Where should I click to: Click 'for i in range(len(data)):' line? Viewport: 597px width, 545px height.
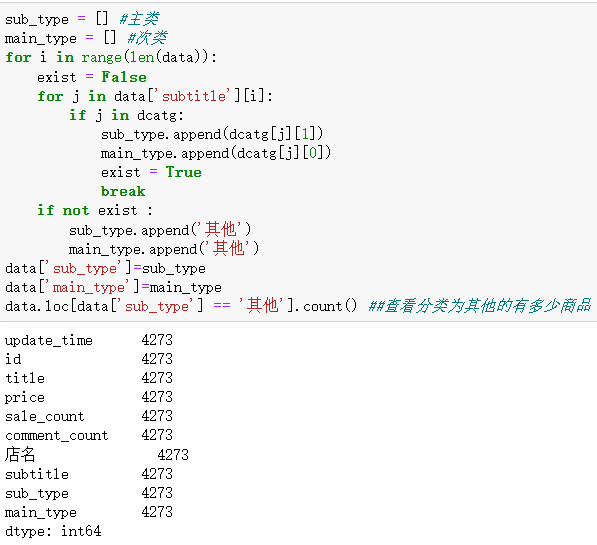coord(111,57)
